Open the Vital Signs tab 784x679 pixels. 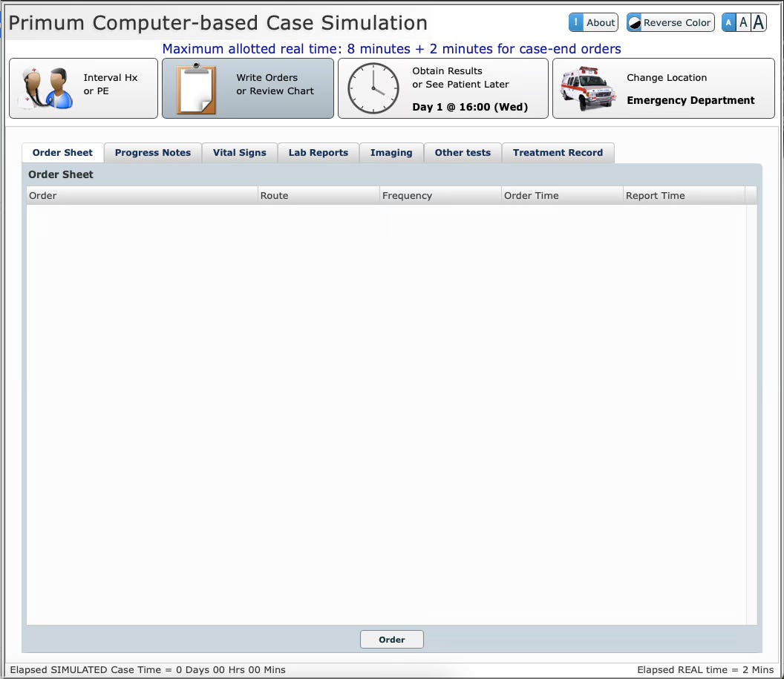point(239,152)
